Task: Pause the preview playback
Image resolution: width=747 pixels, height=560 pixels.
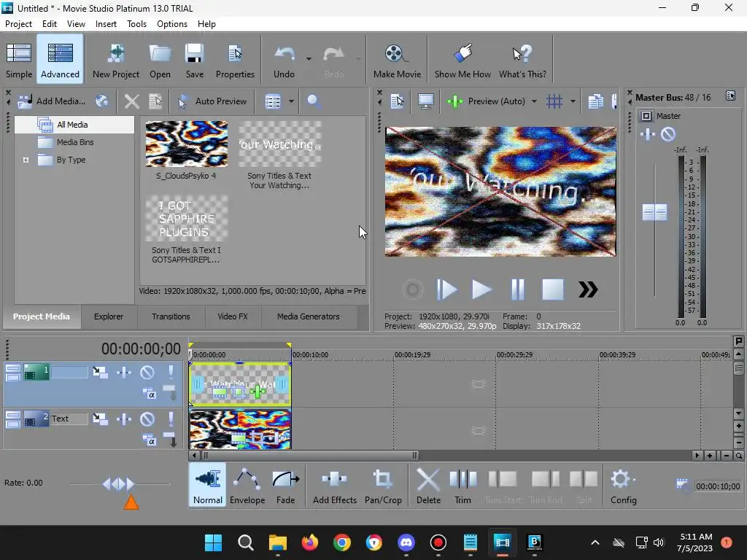Action: click(x=517, y=289)
